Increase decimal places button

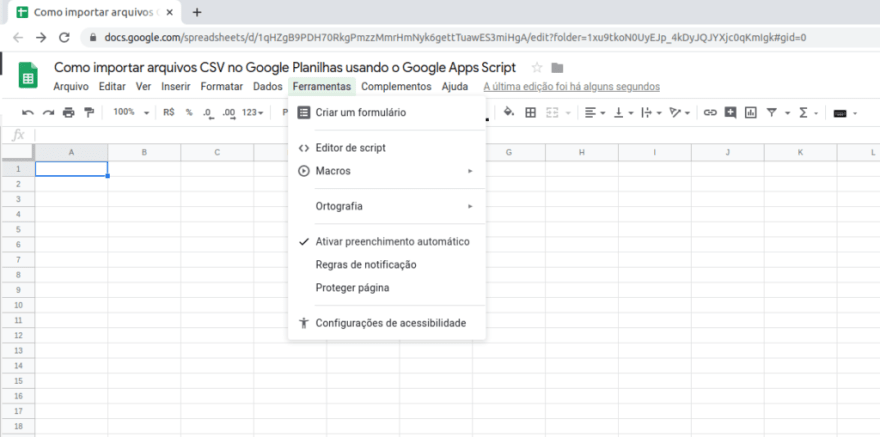click(x=229, y=113)
